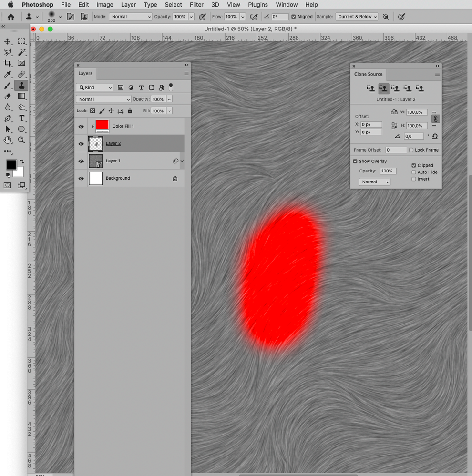The image size is (472, 476).
Task: Enable the Invert overlay checkbox
Action: (x=414, y=179)
